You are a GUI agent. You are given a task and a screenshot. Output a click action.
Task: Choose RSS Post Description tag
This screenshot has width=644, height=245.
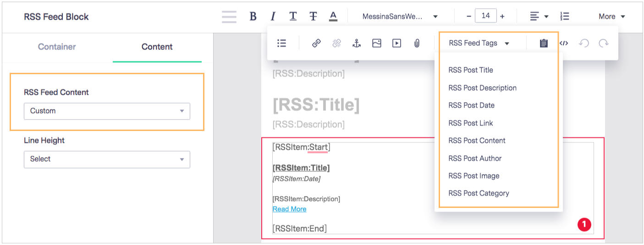[482, 88]
